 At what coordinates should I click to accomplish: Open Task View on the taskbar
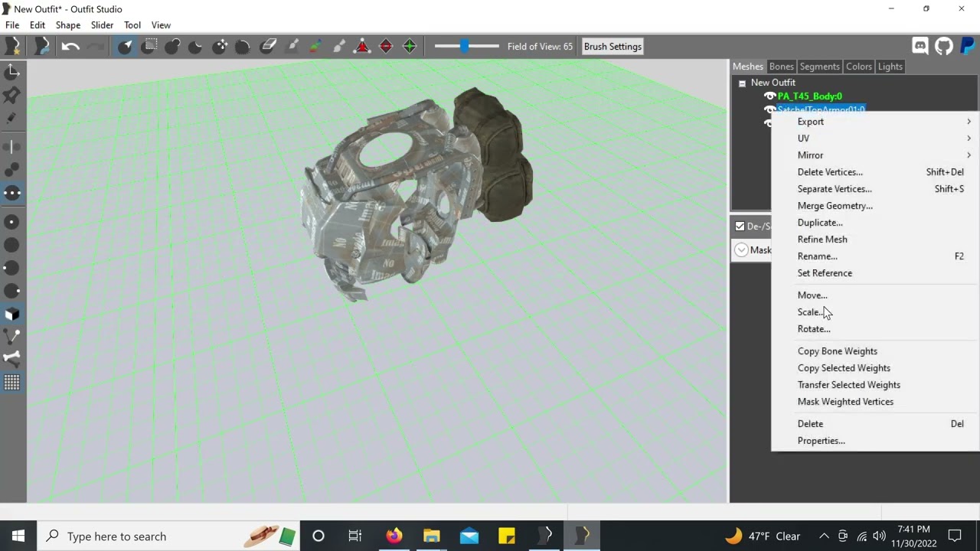[355, 536]
